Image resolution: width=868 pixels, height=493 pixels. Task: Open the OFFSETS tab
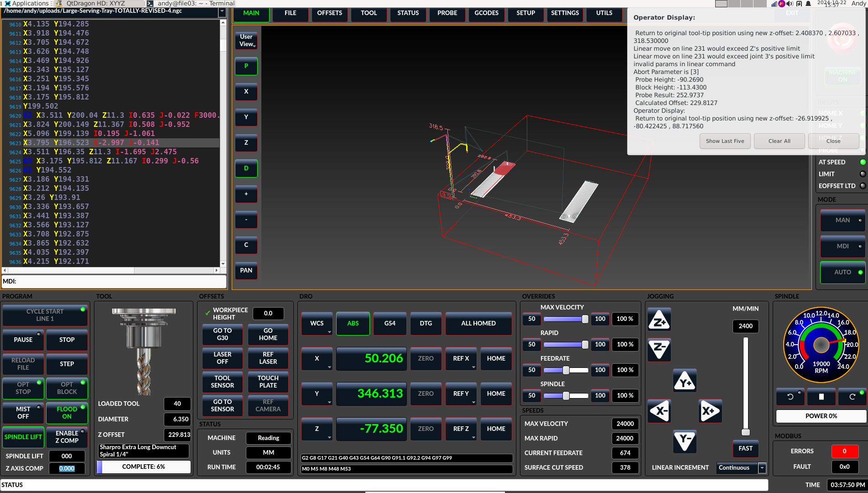coord(330,13)
